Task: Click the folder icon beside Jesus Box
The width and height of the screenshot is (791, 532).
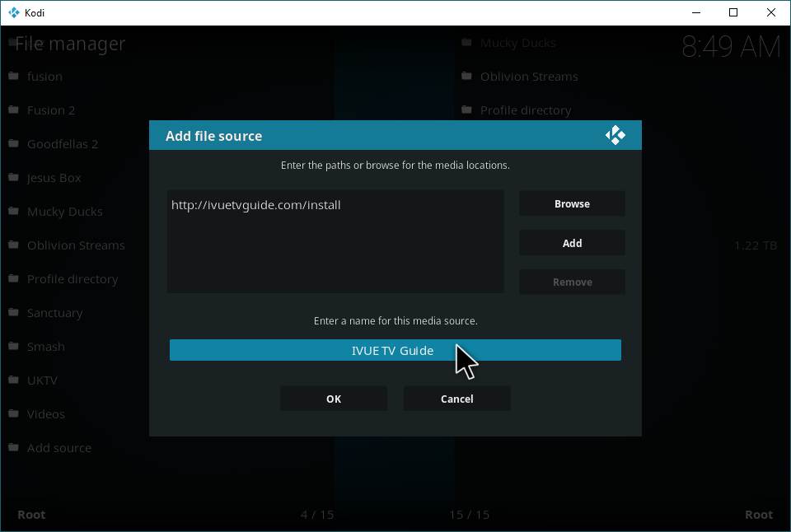Action: [14, 178]
